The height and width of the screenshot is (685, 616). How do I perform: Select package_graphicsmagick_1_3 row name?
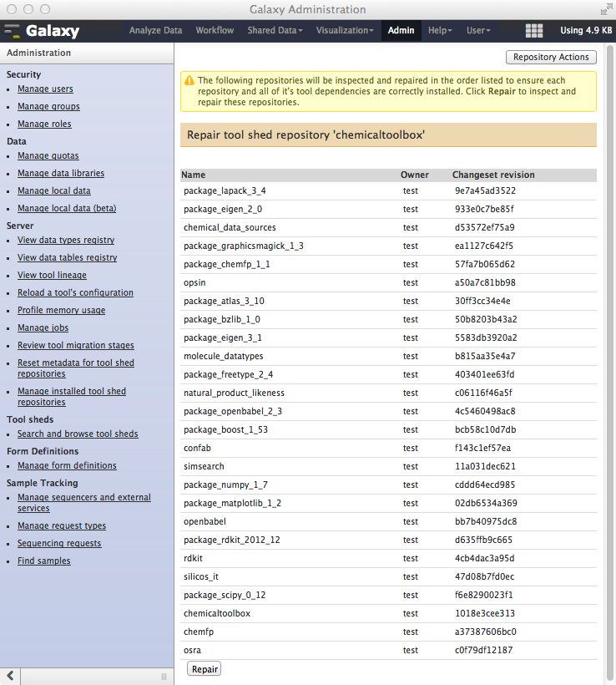(243, 246)
